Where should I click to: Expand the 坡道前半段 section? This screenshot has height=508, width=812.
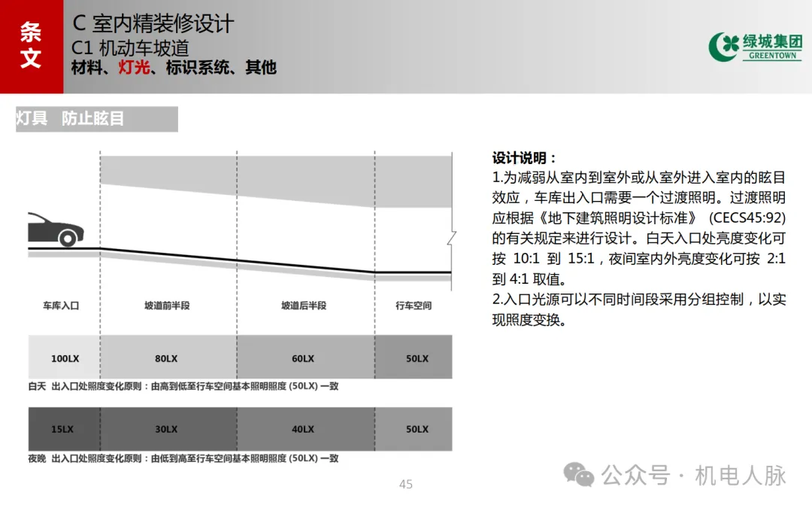point(166,306)
